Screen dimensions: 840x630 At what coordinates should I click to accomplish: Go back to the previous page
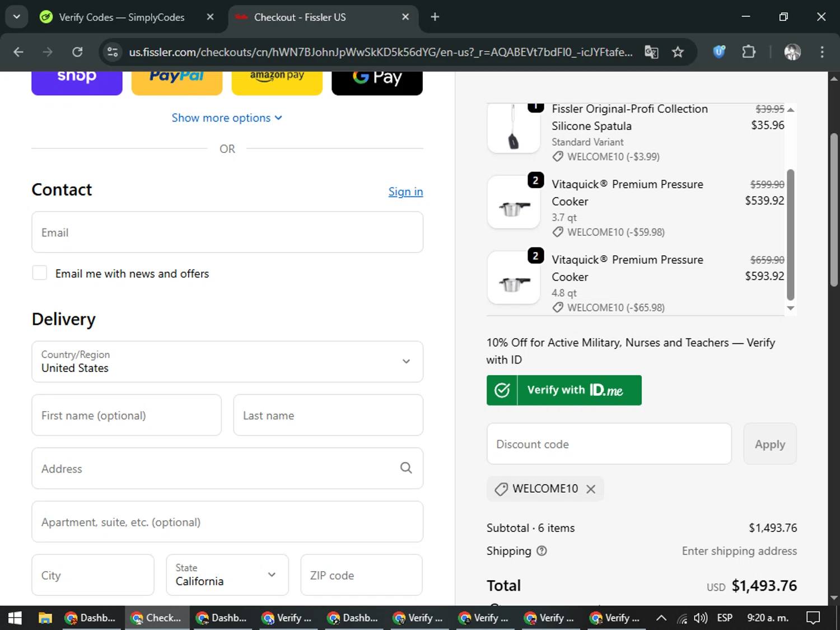(x=18, y=52)
